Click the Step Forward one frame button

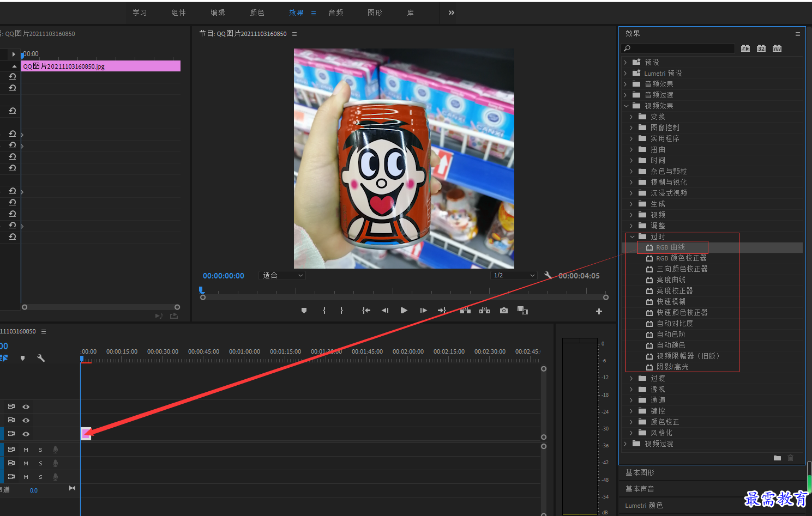[x=423, y=311]
